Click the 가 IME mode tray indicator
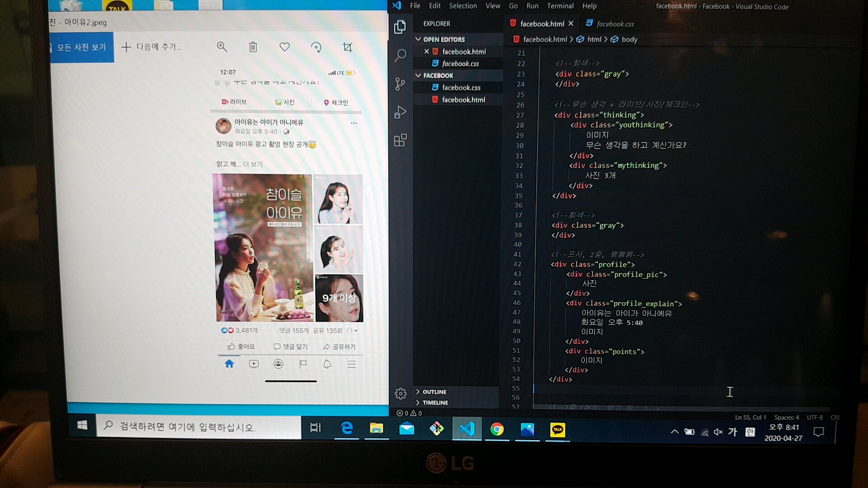Viewport: 868px width, 488px height. 733,432
